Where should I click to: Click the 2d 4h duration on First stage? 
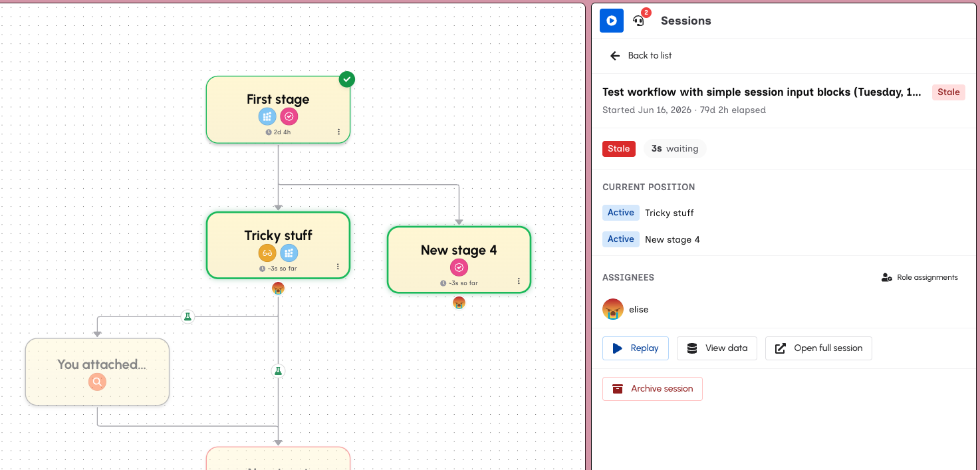[x=279, y=132]
